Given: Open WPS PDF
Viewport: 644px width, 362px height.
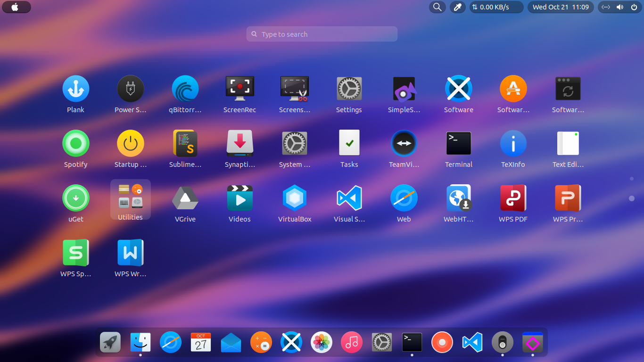Looking at the screenshot, I should [513, 198].
